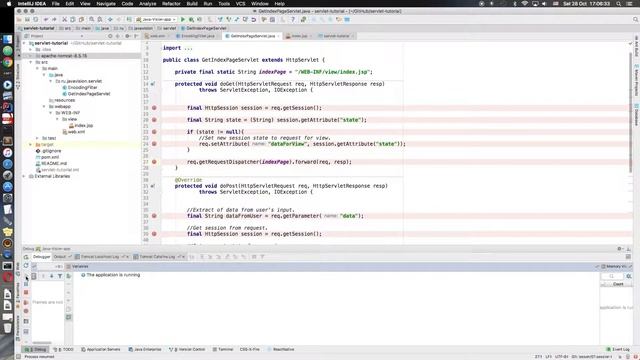Stop the process with the red Stop square
This screenshot has height=360, width=640.
26,292
